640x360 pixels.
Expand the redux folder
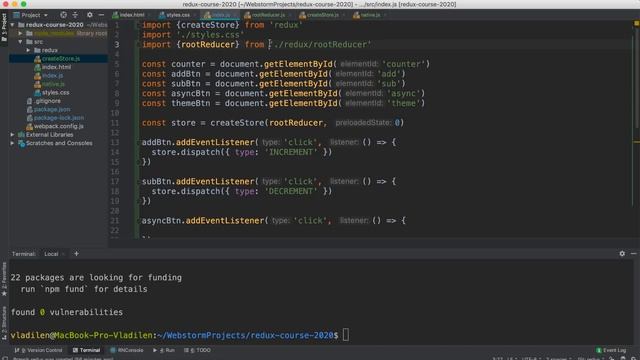tap(29, 50)
